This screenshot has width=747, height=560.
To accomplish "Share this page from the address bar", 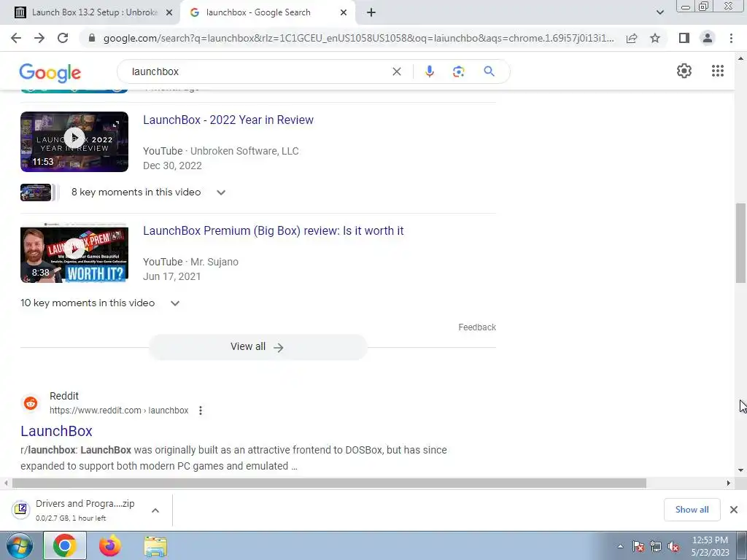I will pyautogui.click(x=632, y=38).
